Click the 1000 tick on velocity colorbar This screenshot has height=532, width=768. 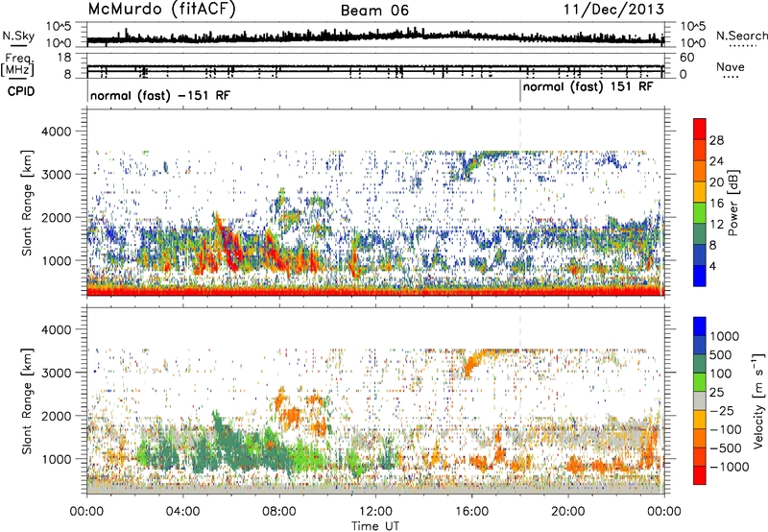[x=725, y=336]
